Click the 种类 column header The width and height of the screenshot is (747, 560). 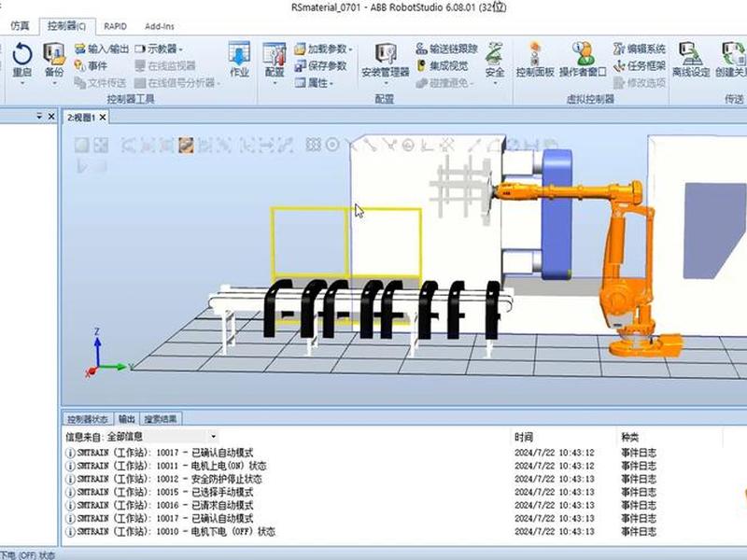coord(629,437)
